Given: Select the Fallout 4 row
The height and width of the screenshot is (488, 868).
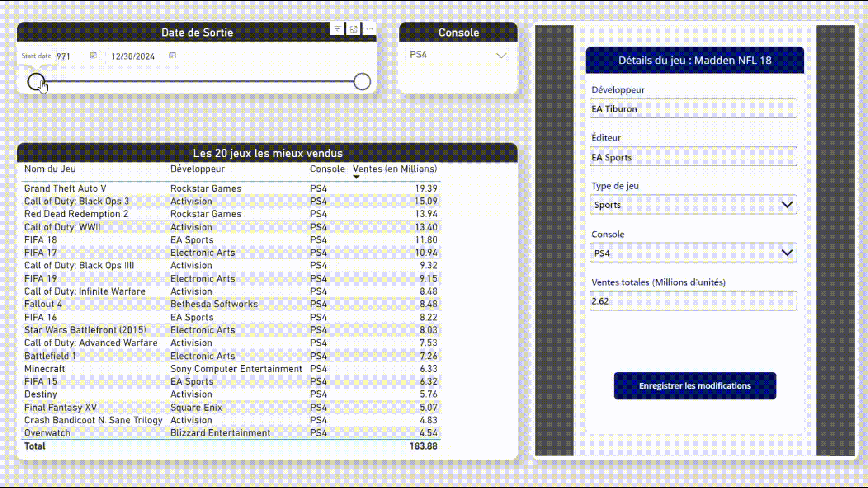Looking at the screenshot, I should tap(231, 304).
